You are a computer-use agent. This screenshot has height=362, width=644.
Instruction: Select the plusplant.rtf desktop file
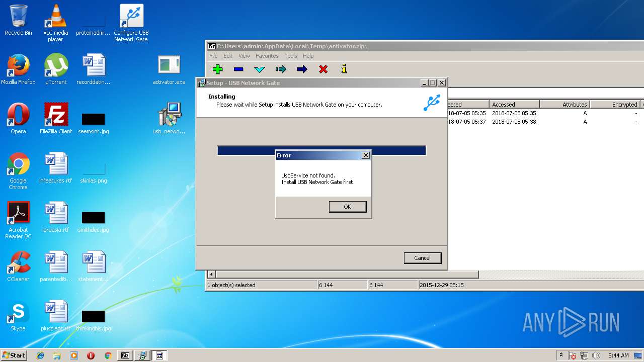point(56,316)
